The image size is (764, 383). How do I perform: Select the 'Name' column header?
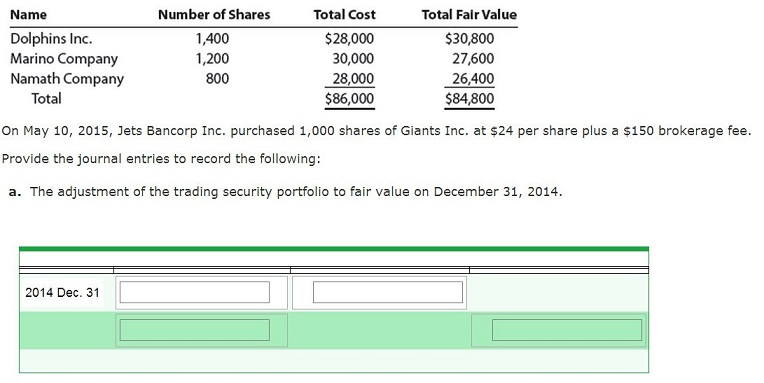click(28, 15)
